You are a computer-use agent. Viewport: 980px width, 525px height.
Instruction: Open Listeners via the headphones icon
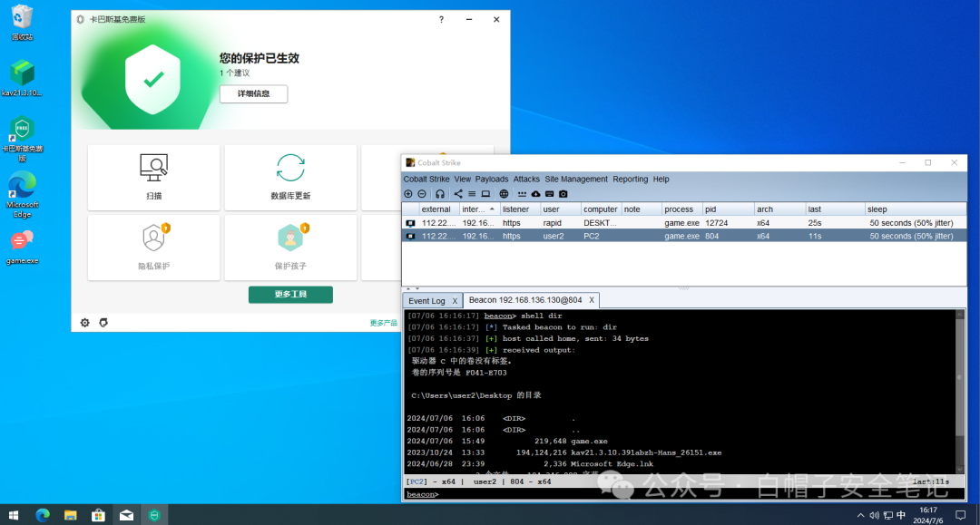pos(440,194)
